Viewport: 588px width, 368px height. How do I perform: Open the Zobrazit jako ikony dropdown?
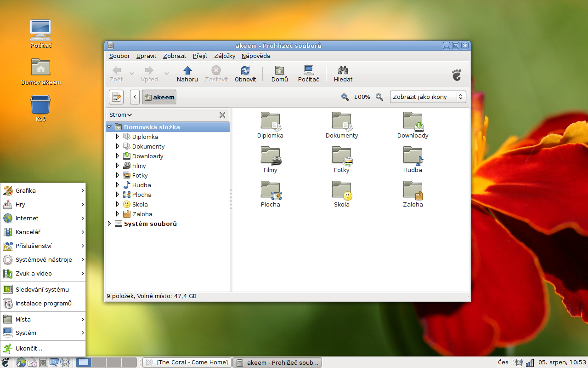tap(428, 97)
